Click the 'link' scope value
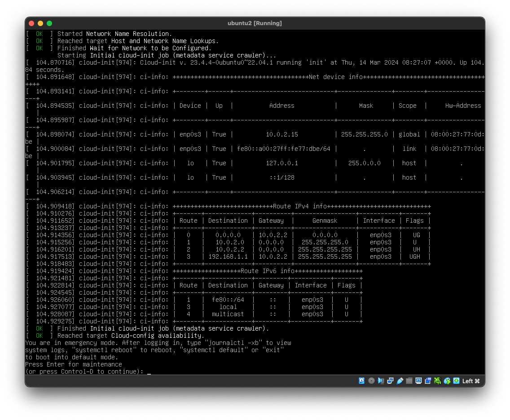This screenshot has width=510, height=420. point(409,149)
